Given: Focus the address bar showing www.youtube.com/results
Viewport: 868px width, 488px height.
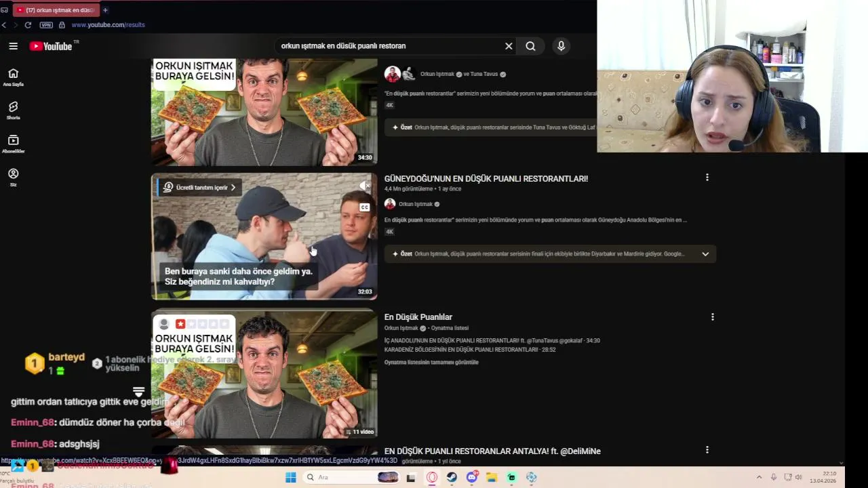Looking at the screenshot, I should tap(108, 25).
